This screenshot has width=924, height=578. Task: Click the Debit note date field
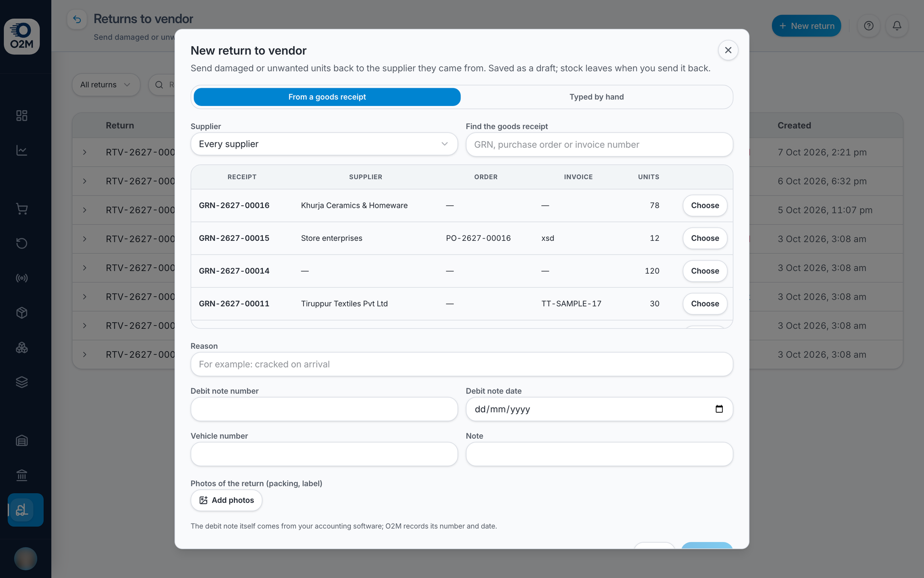(600, 409)
